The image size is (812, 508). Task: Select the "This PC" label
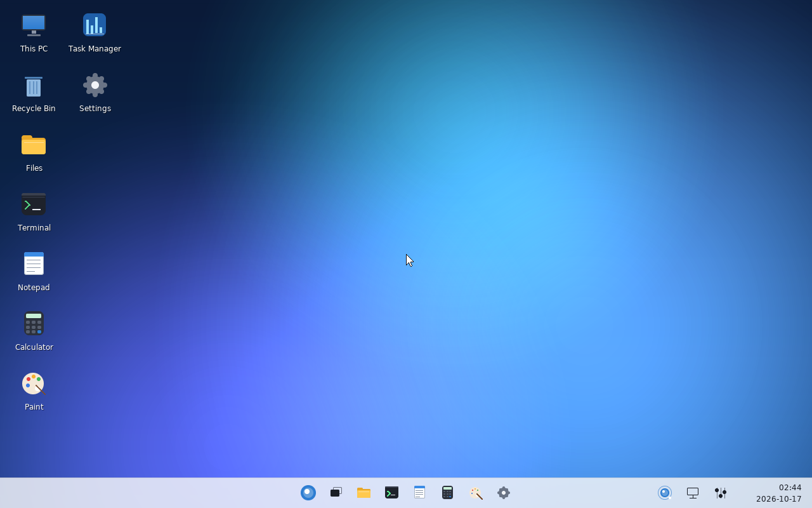click(x=34, y=49)
